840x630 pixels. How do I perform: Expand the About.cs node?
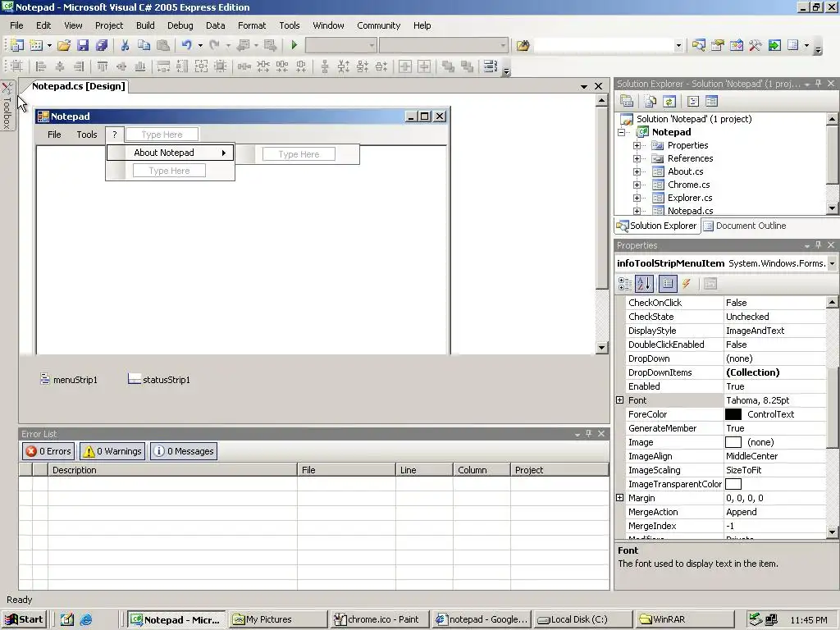pyautogui.click(x=637, y=172)
